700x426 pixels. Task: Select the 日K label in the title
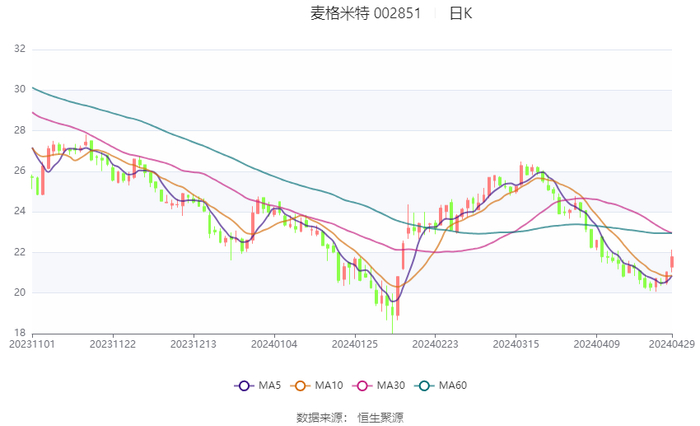tap(460, 13)
